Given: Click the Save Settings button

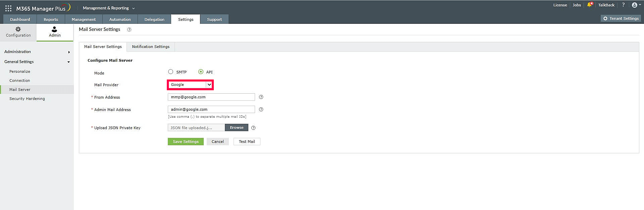Looking at the screenshot, I should coord(186,142).
